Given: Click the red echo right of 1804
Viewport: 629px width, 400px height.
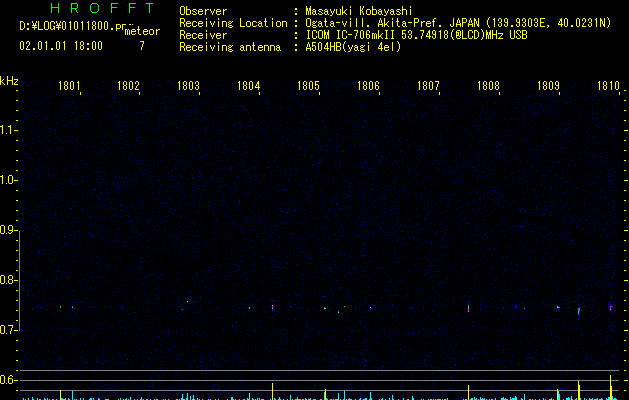Looking at the screenshot, I should coord(272,307).
